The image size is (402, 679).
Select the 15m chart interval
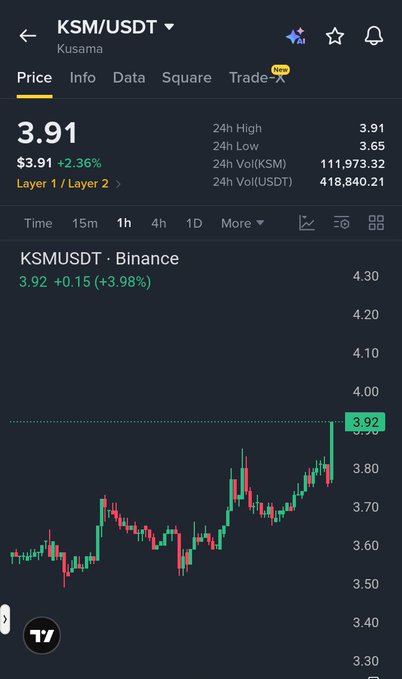pyautogui.click(x=85, y=223)
